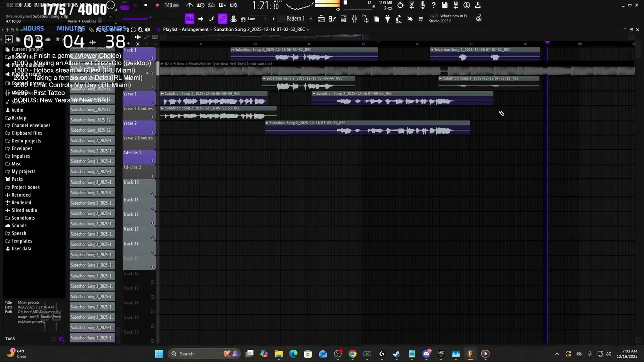644x362 pixels.
Task: Click the red record button
Action: (x=157, y=5)
